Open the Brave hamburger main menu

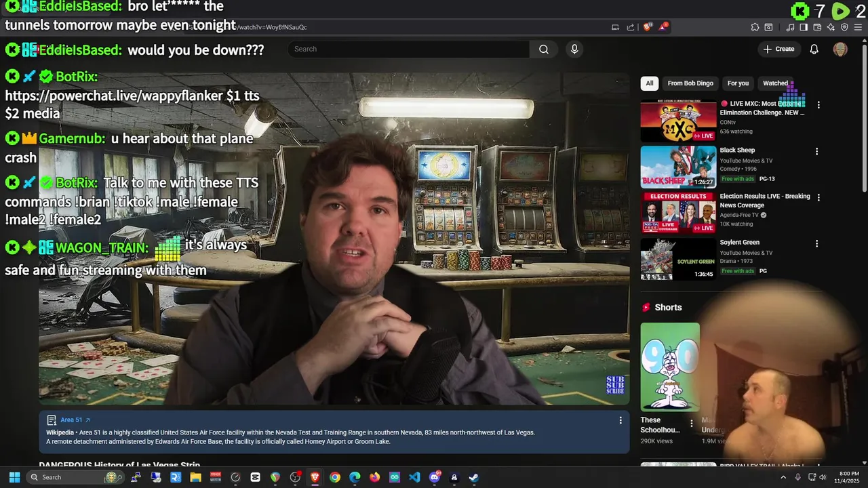[x=859, y=27]
